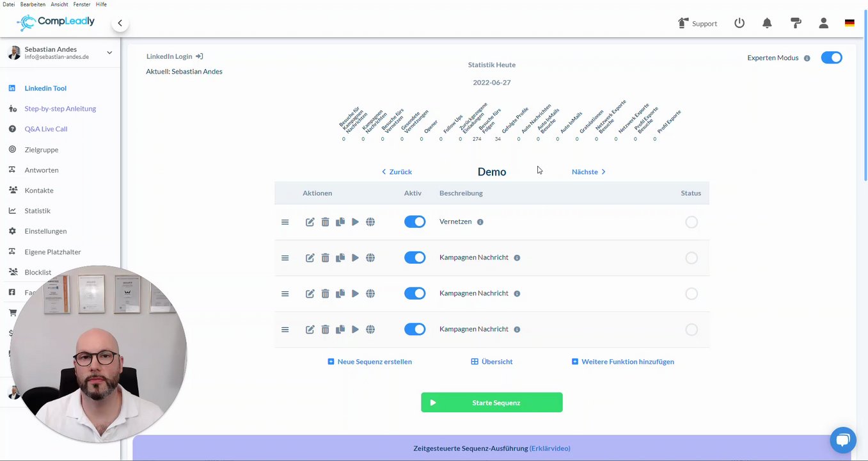Open user profile icon in header
The height and width of the screenshot is (461, 868).
point(824,23)
